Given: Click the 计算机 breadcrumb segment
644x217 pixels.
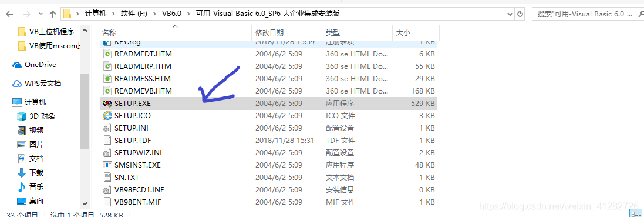Looking at the screenshot, I should (x=95, y=14).
